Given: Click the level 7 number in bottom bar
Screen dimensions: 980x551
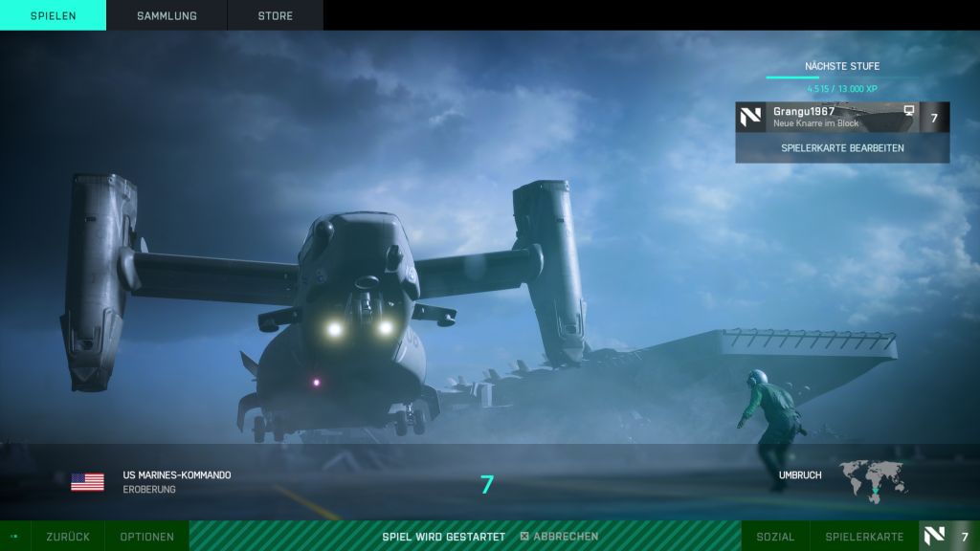Looking at the screenshot, I should click(965, 537).
